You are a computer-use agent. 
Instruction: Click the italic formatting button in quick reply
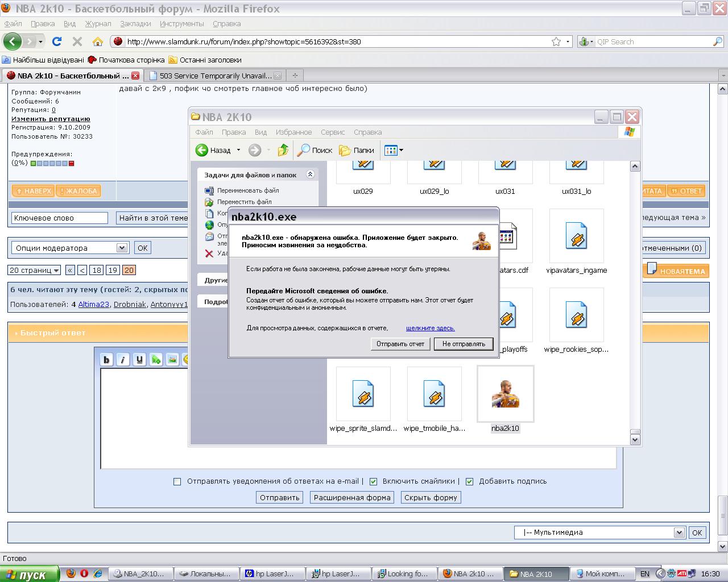pyautogui.click(x=123, y=359)
